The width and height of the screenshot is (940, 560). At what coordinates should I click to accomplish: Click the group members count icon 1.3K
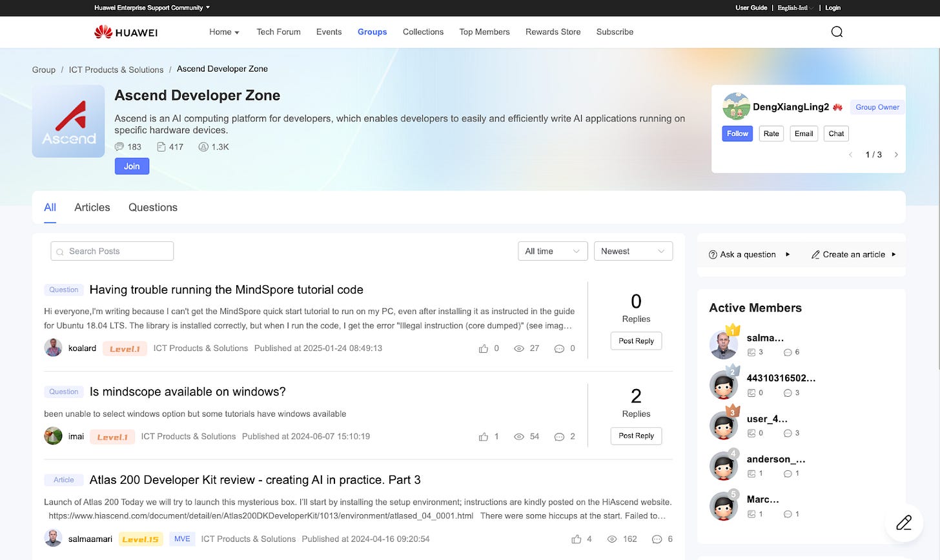[203, 147]
